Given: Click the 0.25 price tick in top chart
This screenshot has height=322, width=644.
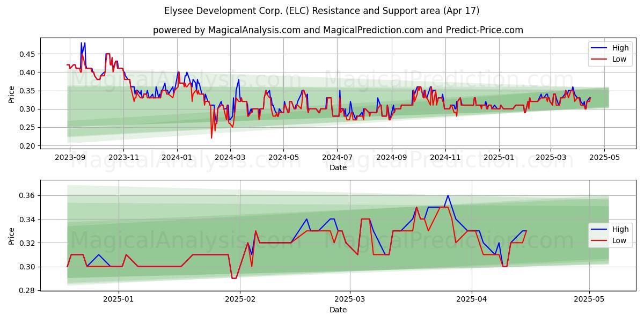Looking at the screenshot, I should [28, 128].
